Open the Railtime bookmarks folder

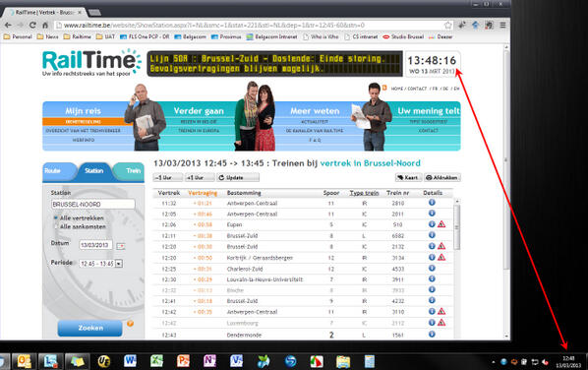point(78,36)
